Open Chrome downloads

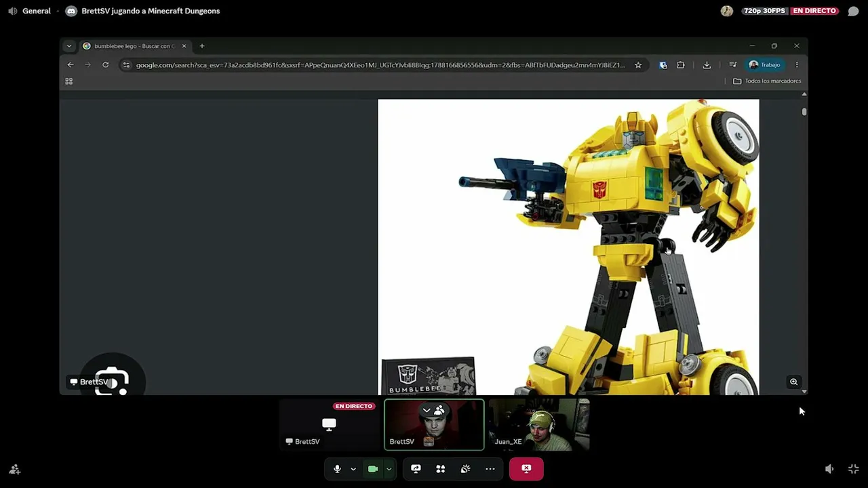coord(707,65)
